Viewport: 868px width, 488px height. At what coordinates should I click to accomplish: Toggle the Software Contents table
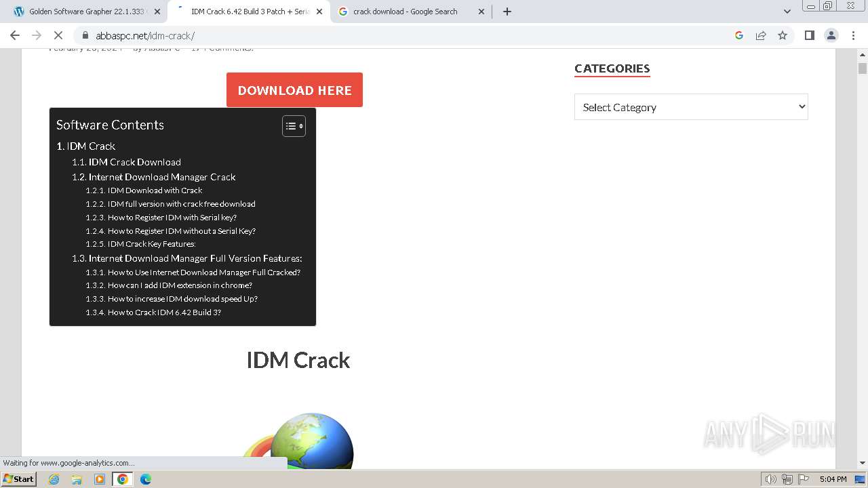click(294, 125)
